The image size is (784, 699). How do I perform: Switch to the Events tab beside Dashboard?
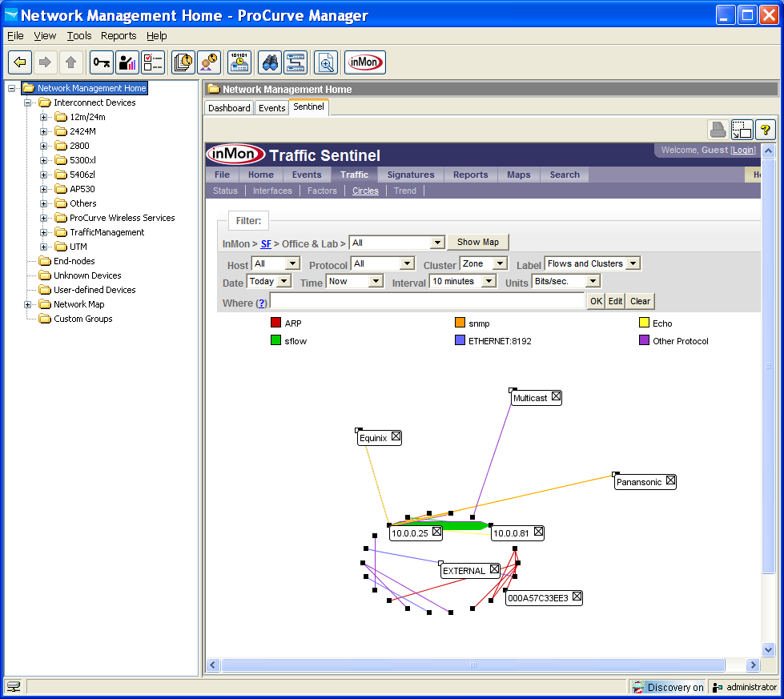point(272,108)
